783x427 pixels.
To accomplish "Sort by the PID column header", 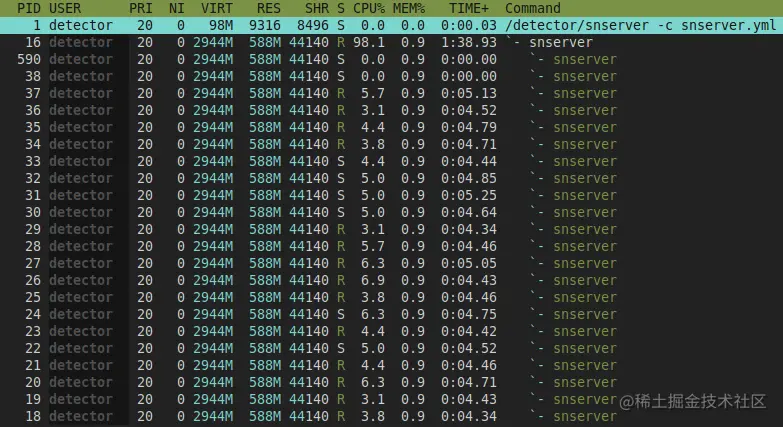I will click(29, 8).
